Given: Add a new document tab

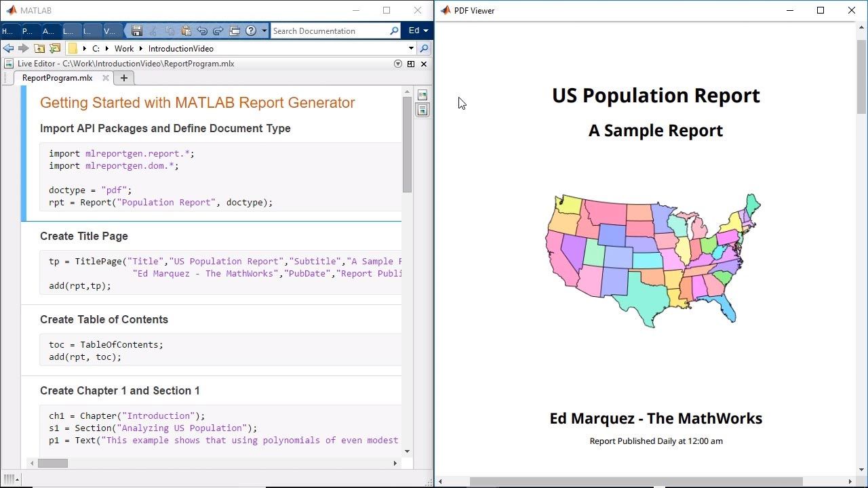Looking at the screenshot, I should 123,78.
